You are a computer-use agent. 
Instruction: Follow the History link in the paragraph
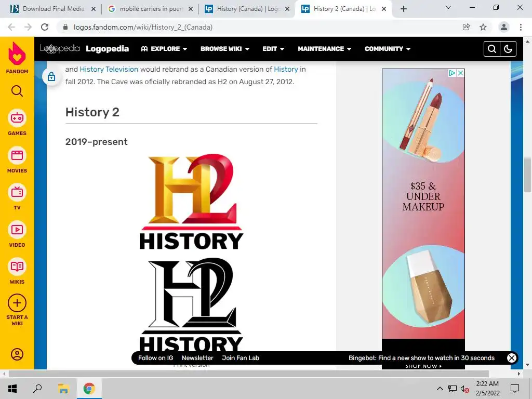click(x=286, y=69)
